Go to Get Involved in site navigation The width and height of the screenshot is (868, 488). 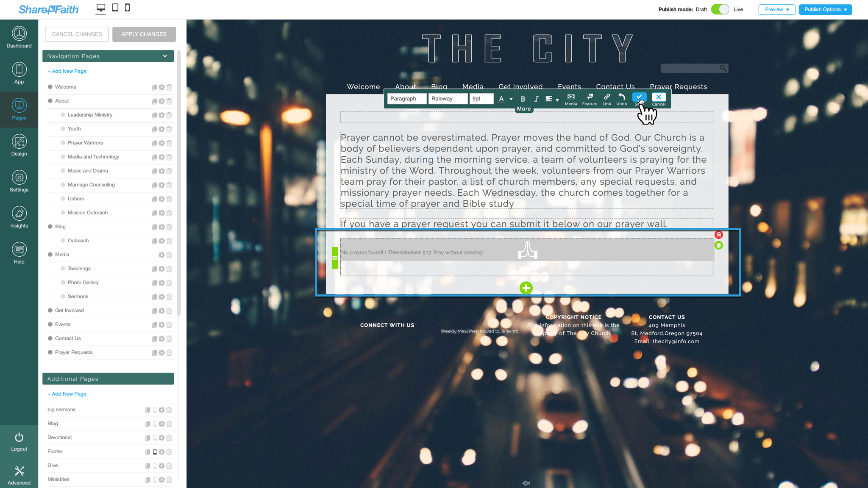pyautogui.click(x=520, y=87)
